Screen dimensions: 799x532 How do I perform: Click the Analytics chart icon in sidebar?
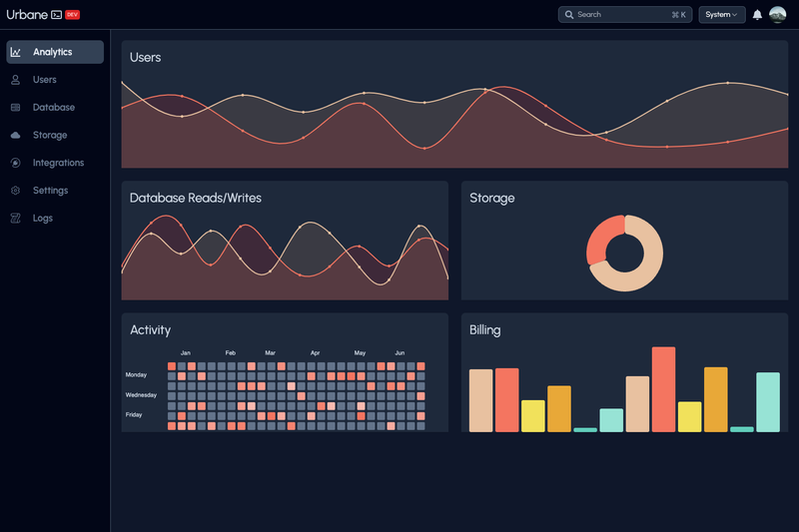16,52
